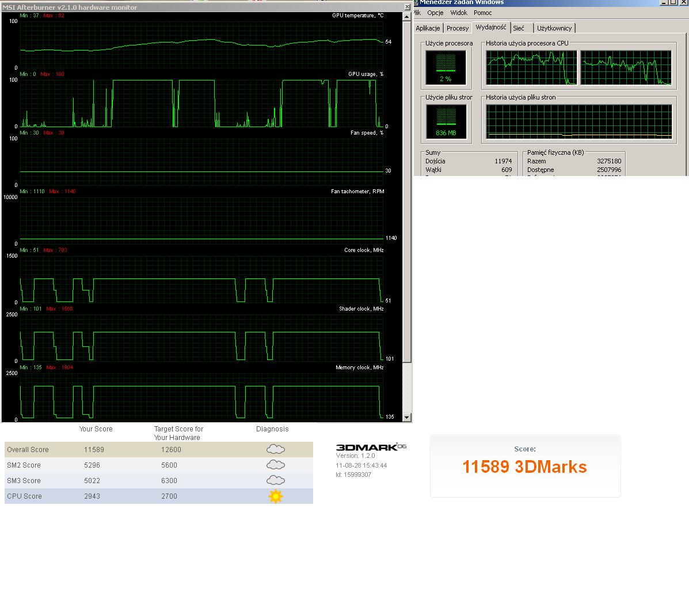Select the Wydajność tab
This screenshot has height=616, width=689.
coord(491,27)
